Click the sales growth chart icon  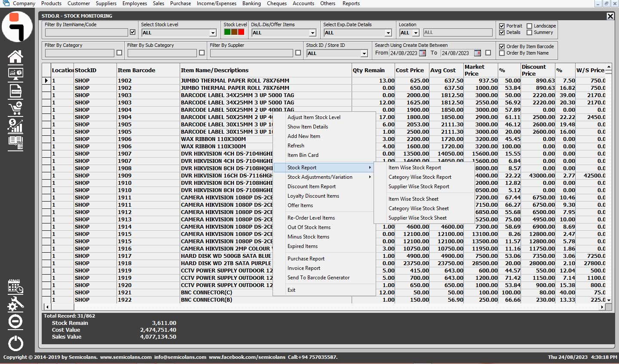point(15,125)
